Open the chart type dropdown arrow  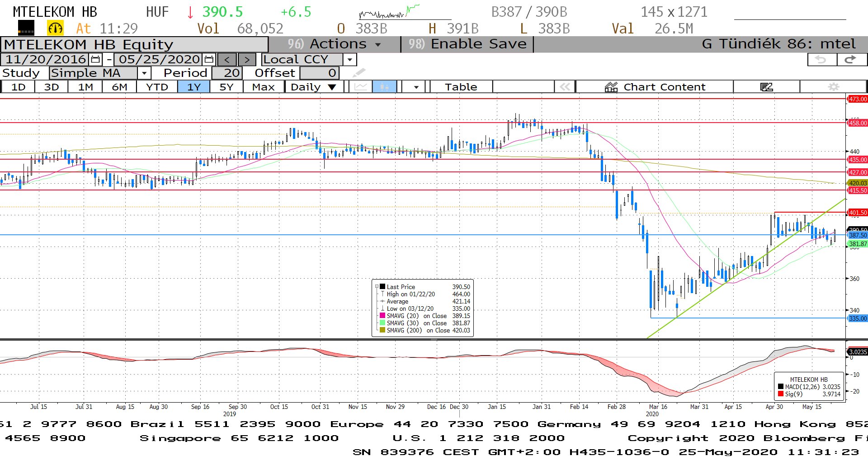coord(416,87)
